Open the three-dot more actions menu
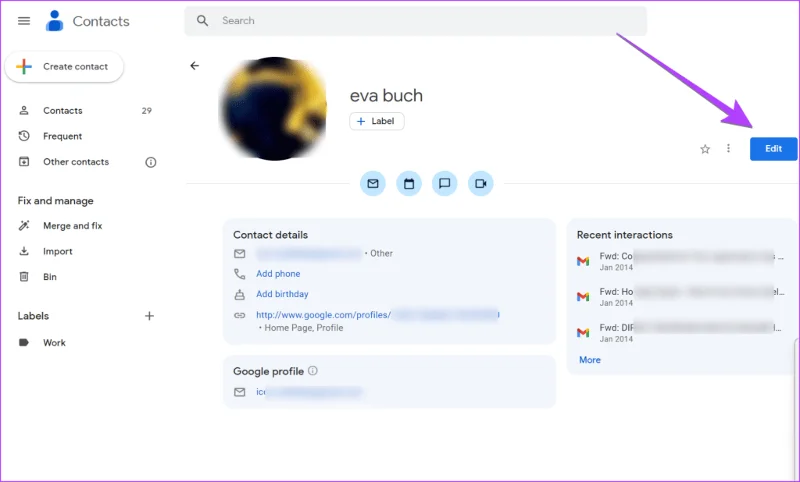Screen dimensions: 800x482 (x=728, y=148)
